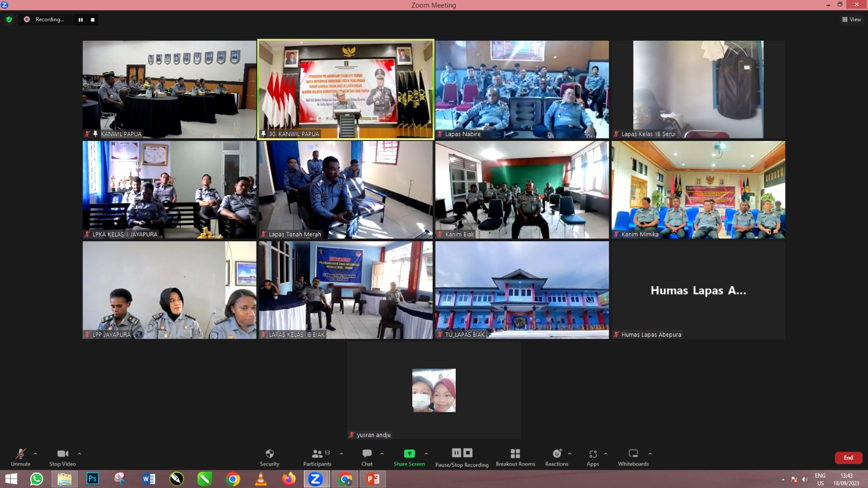
Task: Open the Chat panel
Action: [367, 454]
